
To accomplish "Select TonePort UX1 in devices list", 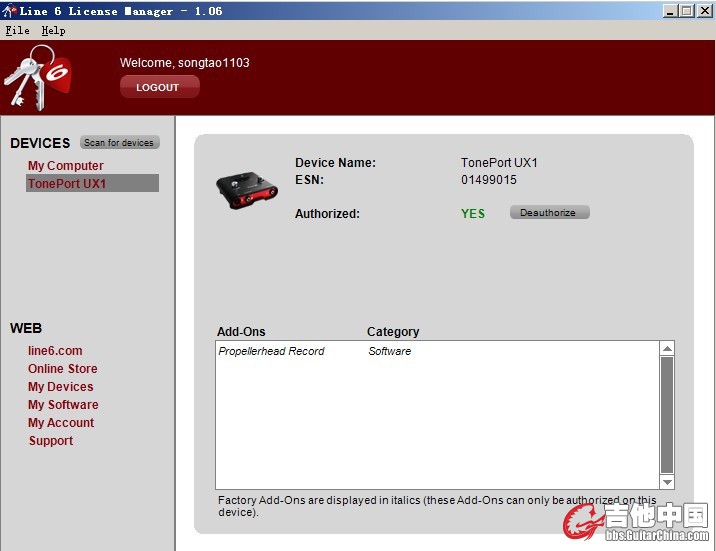I will pyautogui.click(x=67, y=184).
